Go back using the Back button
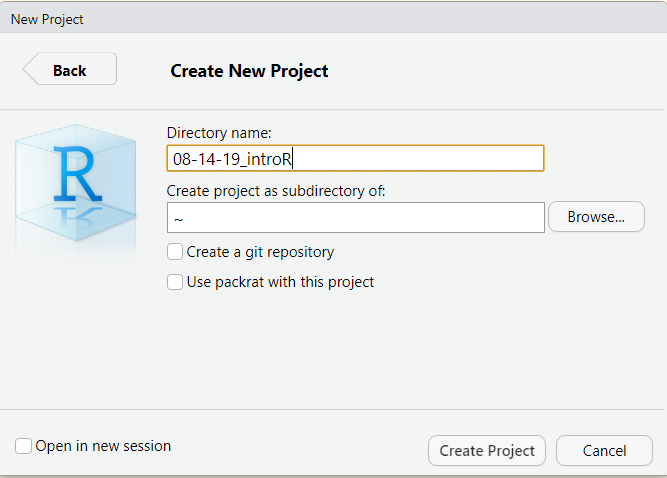Image resolution: width=667 pixels, height=478 pixels. click(70, 69)
